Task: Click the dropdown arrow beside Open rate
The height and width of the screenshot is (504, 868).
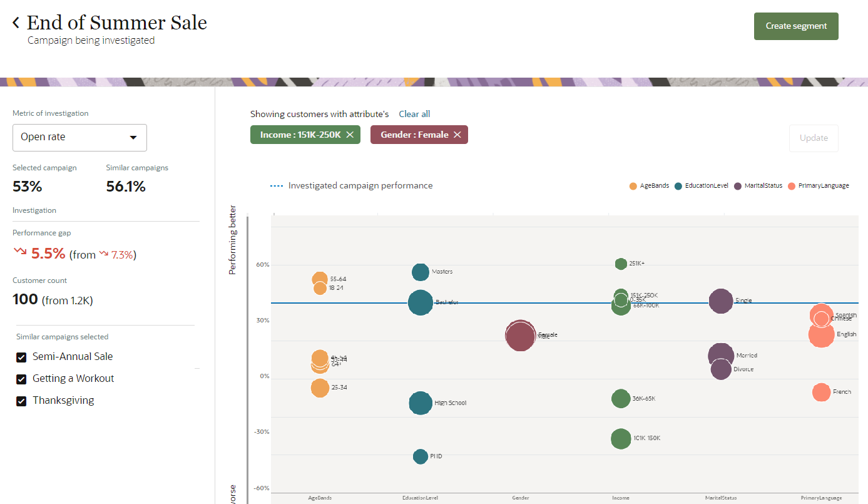Action: 133,137
